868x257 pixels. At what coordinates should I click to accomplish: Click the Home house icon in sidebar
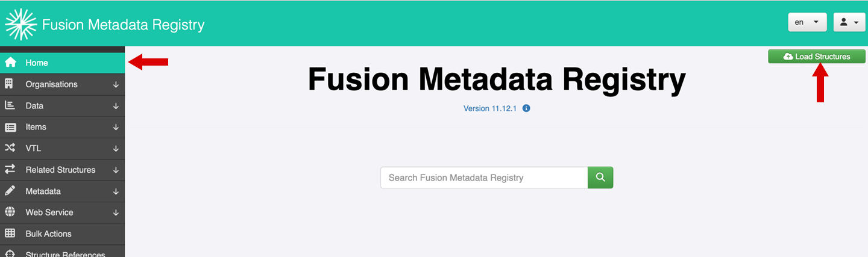coord(10,63)
